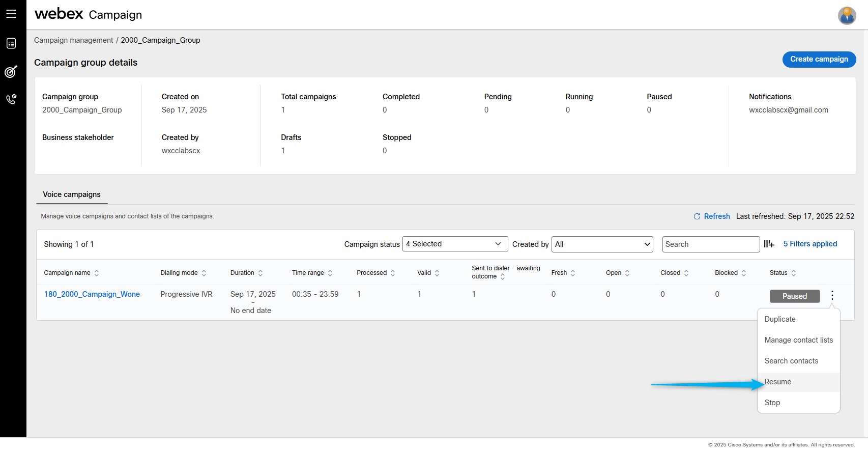The image size is (868, 451).
Task: Switch to the Voice campaigns tab
Action: click(72, 194)
